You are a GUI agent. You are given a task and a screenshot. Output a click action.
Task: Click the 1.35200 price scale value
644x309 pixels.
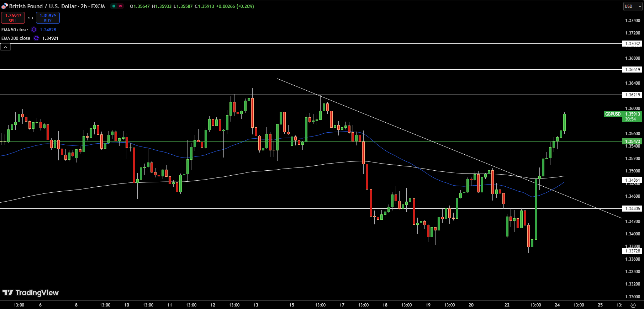coord(633,159)
